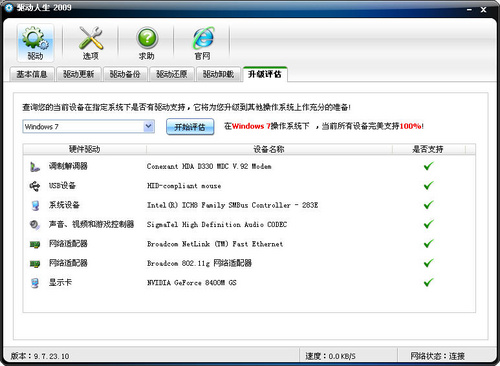
Task: Click Broadcom NetLink Fast Ethernet text
Action: pyautogui.click(x=215, y=244)
